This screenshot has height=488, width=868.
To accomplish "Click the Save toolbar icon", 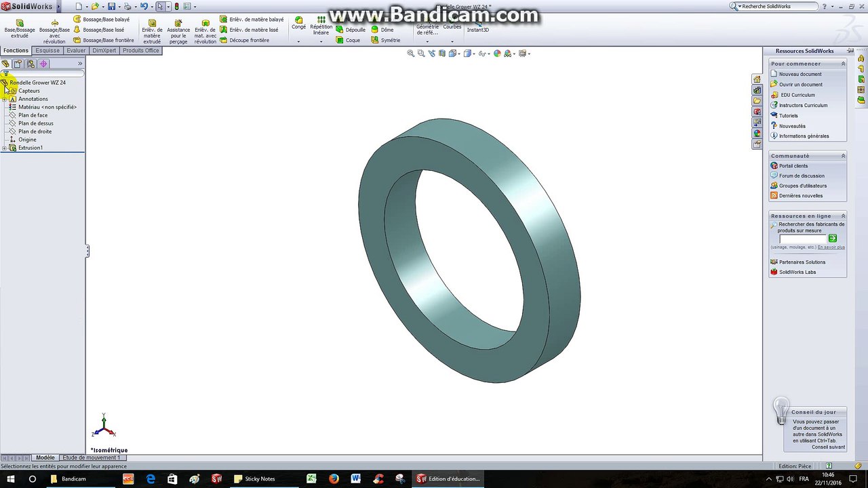I will (111, 6).
